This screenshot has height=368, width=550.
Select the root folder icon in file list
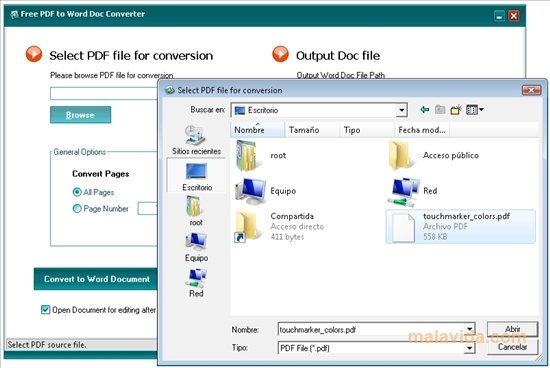pos(248,155)
